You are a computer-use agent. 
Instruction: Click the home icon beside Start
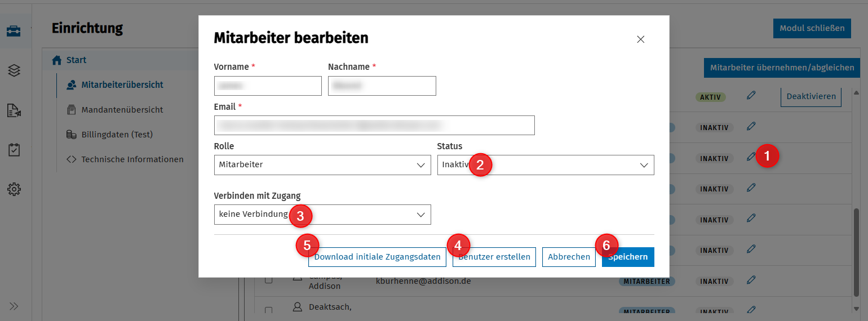(56, 60)
